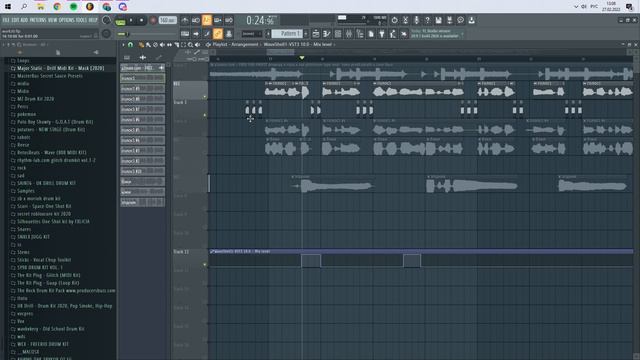Open the mixer window icon
This screenshot has width=640, height=360.
coord(349,34)
